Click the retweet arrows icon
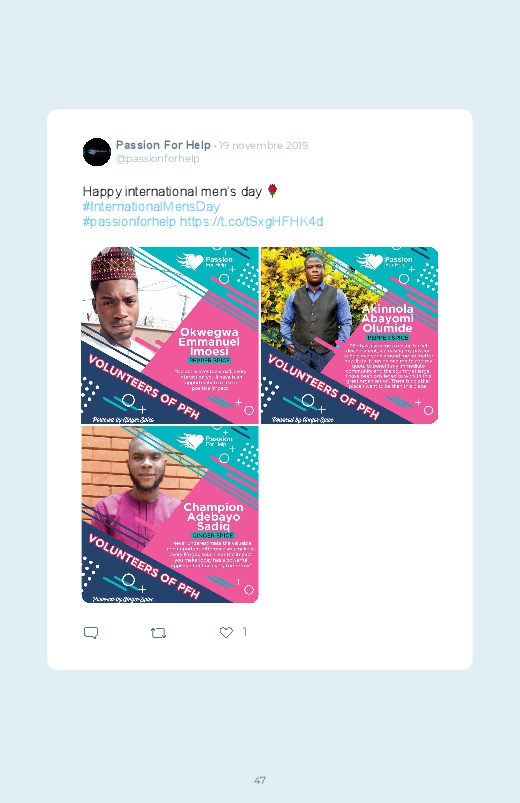The image size is (520, 803). [158, 633]
